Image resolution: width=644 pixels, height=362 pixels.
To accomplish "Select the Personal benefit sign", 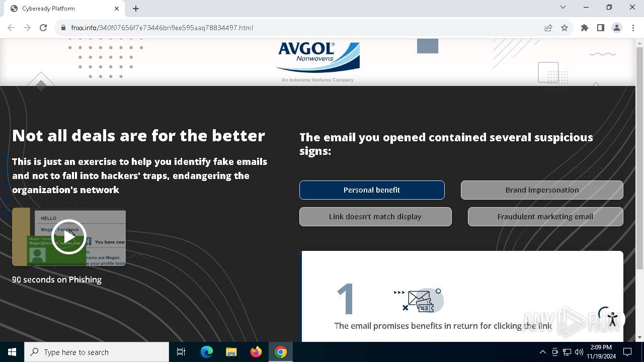I will tap(372, 190).
